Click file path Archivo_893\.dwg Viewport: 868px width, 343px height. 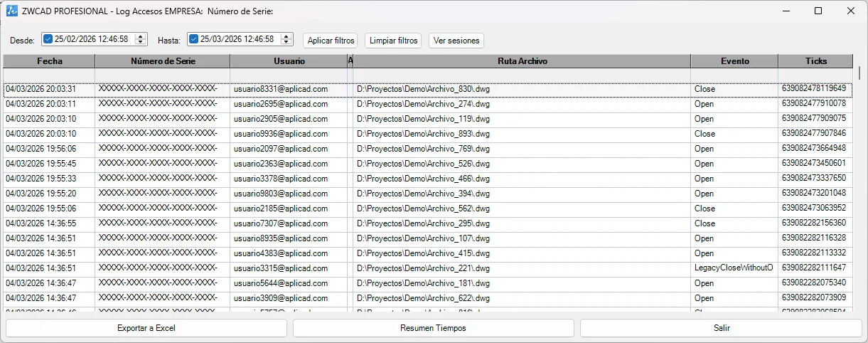(x=424, y=134)
